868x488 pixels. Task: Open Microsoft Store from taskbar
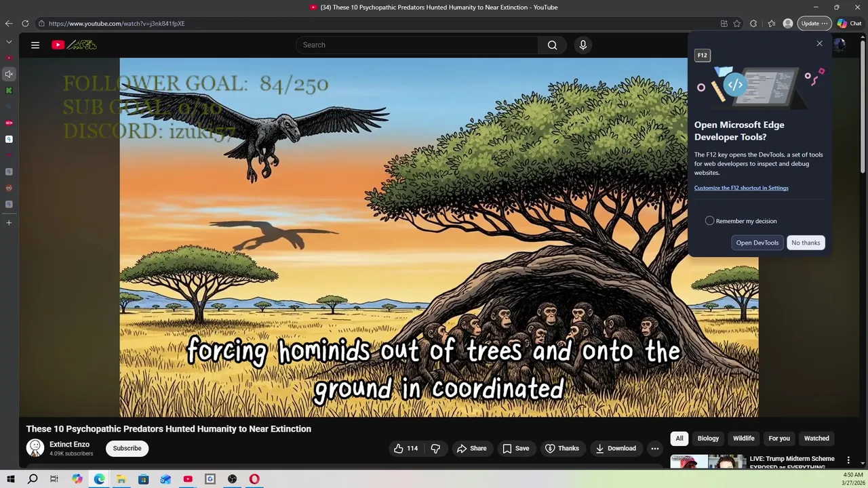click(x=144, y=479)
